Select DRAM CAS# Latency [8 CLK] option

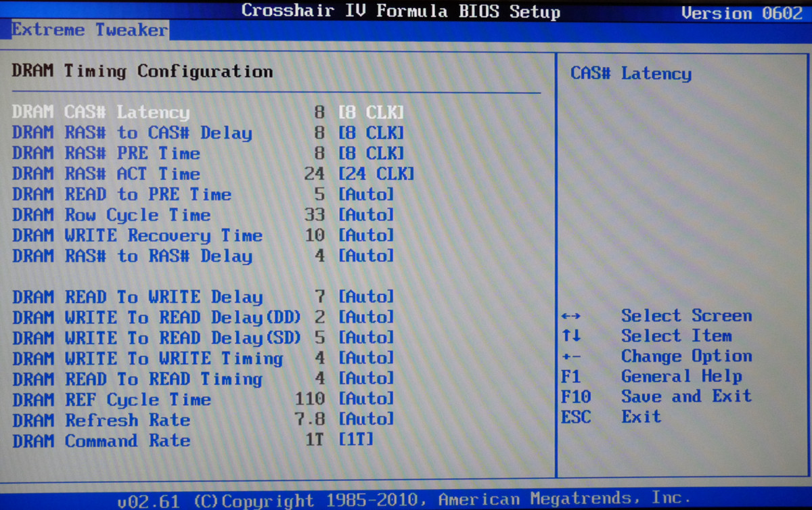tap(371, 112)
